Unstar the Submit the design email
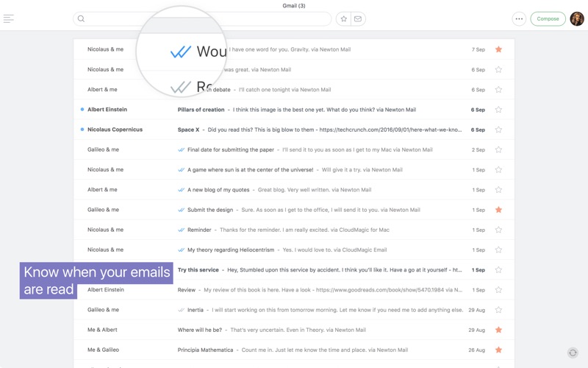The height and width of the screenshot is (368, 588). [x=498, y=210]
